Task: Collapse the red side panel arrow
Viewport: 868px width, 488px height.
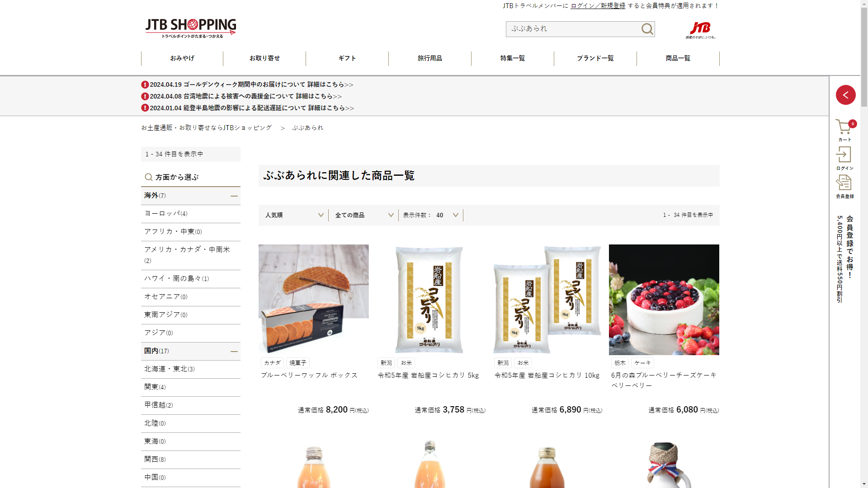Action: [845, 95]
